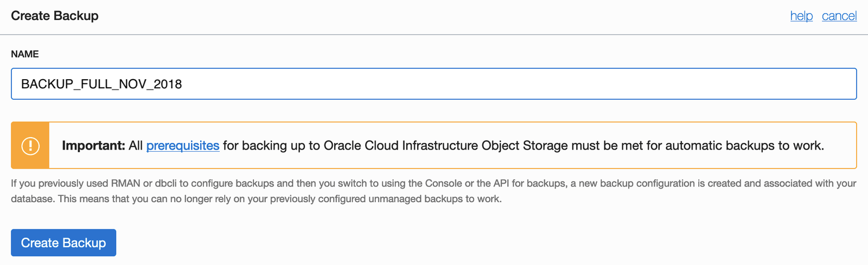Click the NAME field label

tap(25, 54)
